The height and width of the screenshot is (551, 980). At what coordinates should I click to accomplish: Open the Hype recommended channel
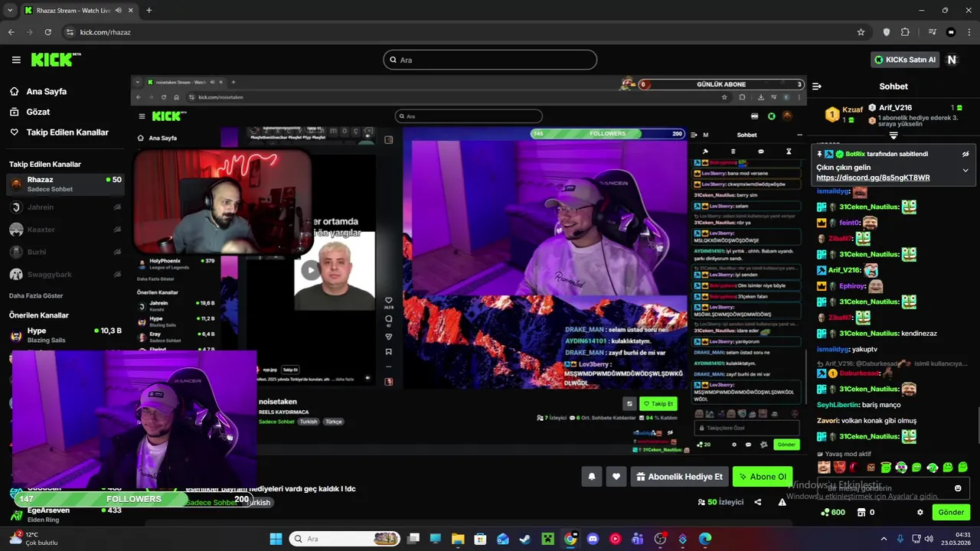(64, 334)
